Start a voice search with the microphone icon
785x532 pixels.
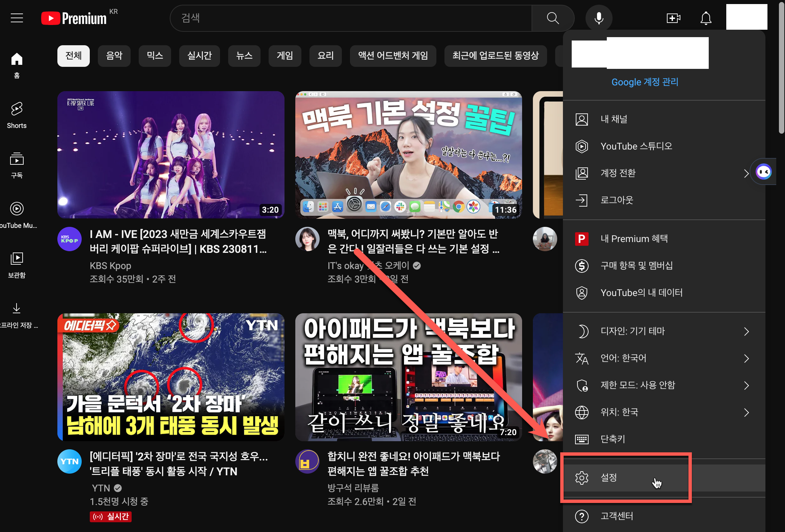[599, 18]
